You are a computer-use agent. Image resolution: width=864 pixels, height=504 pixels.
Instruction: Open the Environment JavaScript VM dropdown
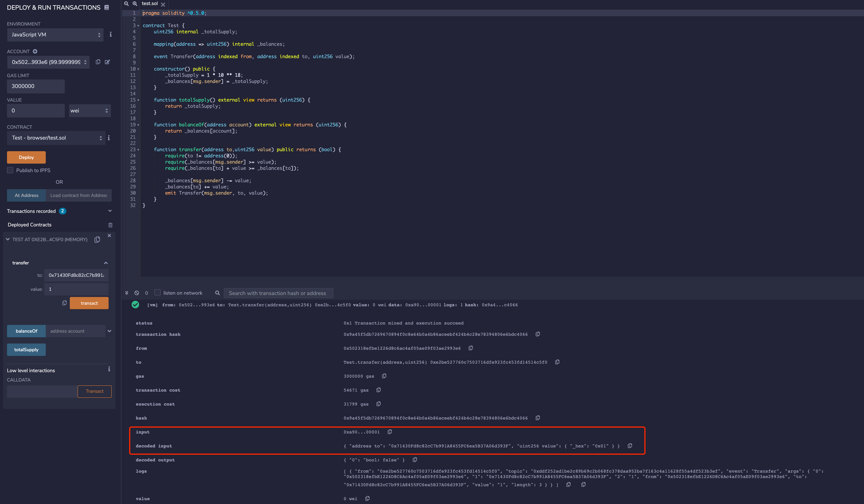(55, 35)
